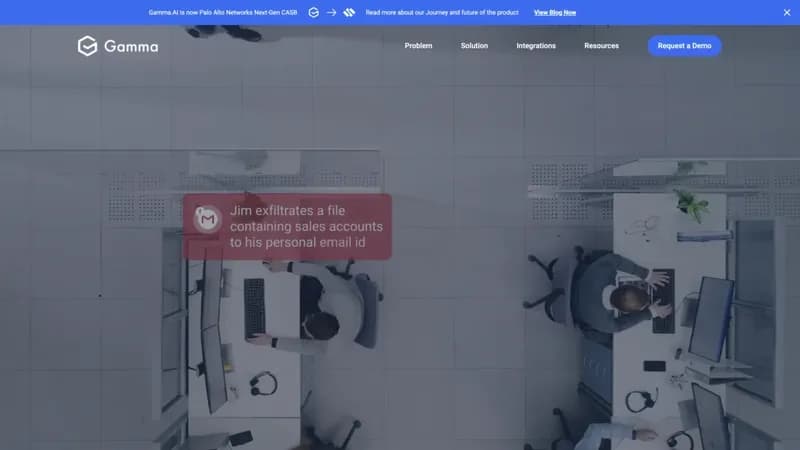Screen dimensions: 800x450
Task: Click the Gamma icon in the banner
Action: [314, 13]
